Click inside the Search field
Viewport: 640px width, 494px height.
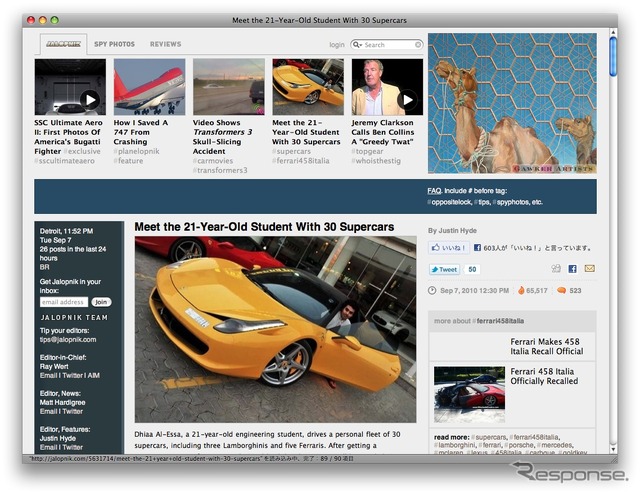tap(389, 45)
